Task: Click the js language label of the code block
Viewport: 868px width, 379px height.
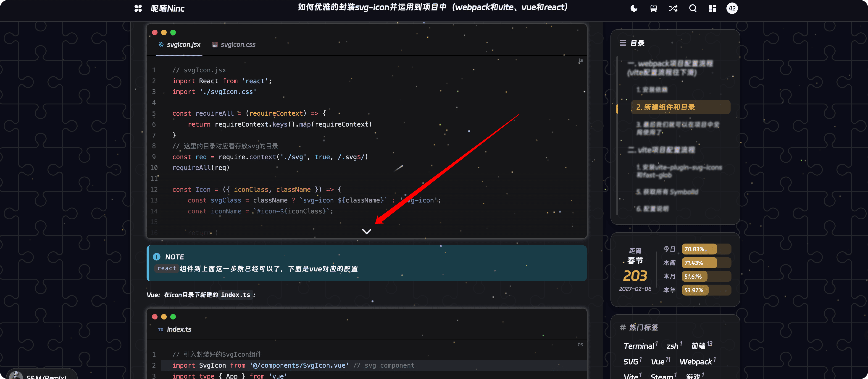Action: 580,60
